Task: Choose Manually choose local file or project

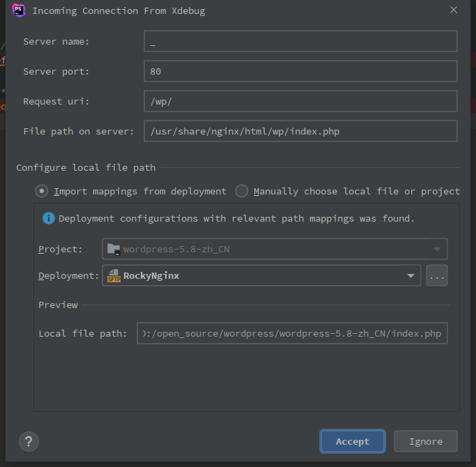Action: pos(242,191)
